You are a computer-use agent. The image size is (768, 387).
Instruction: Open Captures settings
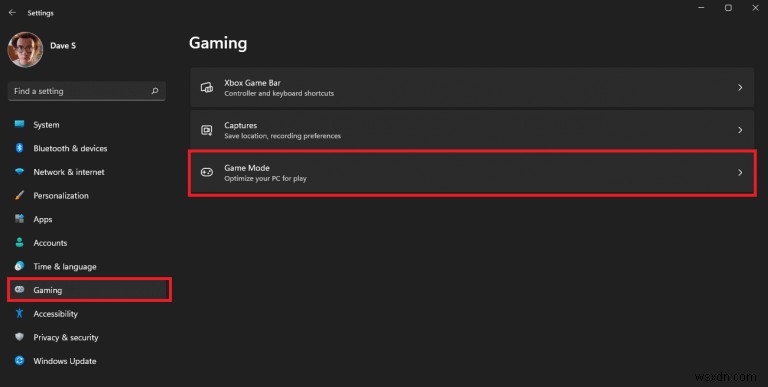click(x=472, y=130)
